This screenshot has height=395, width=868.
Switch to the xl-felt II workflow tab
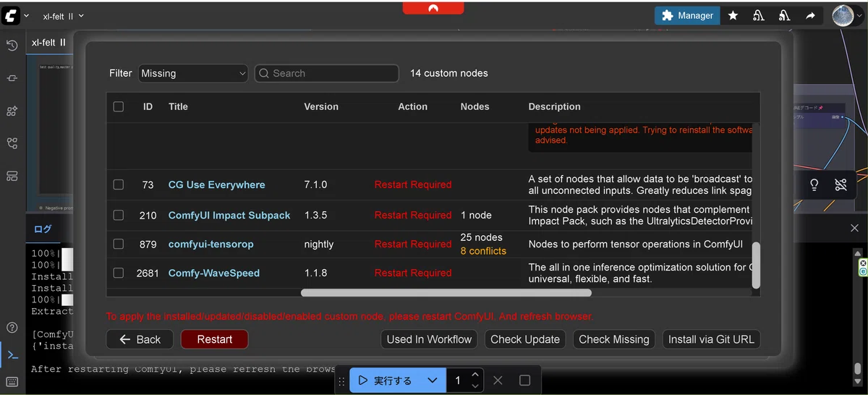[48, 43]
